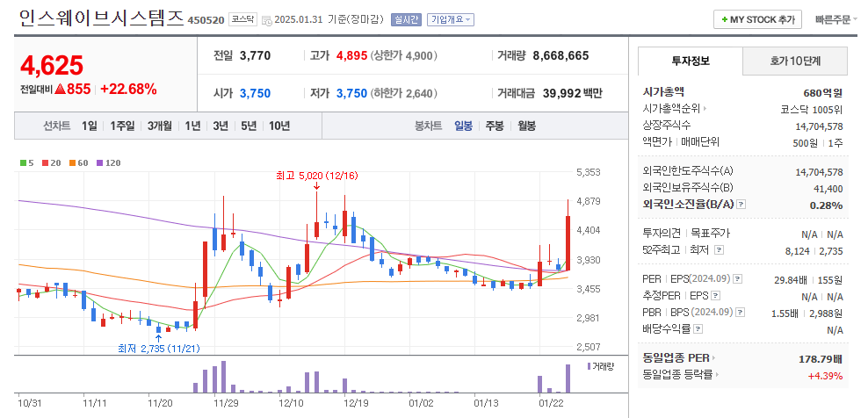Select the 1주일 line chart period
Image resolution: width=868 pixels, height=418 pixels.
pos(122,126)
